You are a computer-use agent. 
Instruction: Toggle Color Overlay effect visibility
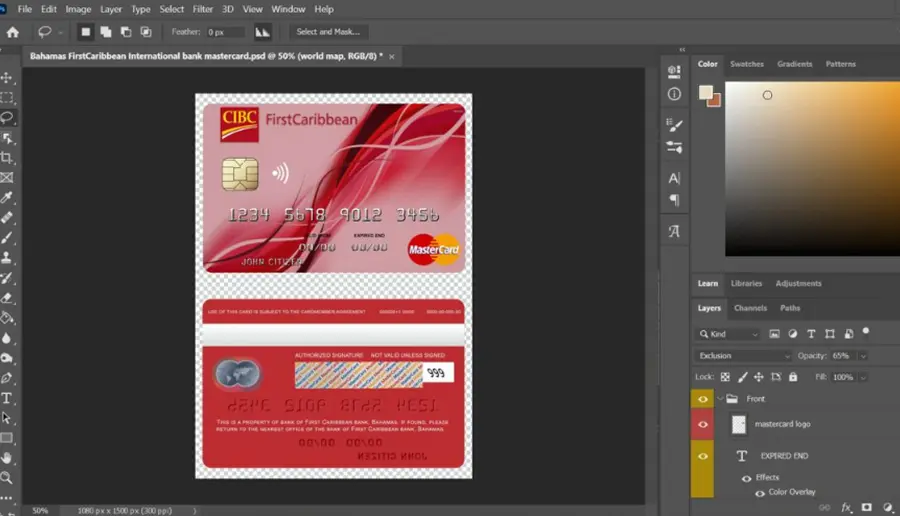(x=760, y=492)
